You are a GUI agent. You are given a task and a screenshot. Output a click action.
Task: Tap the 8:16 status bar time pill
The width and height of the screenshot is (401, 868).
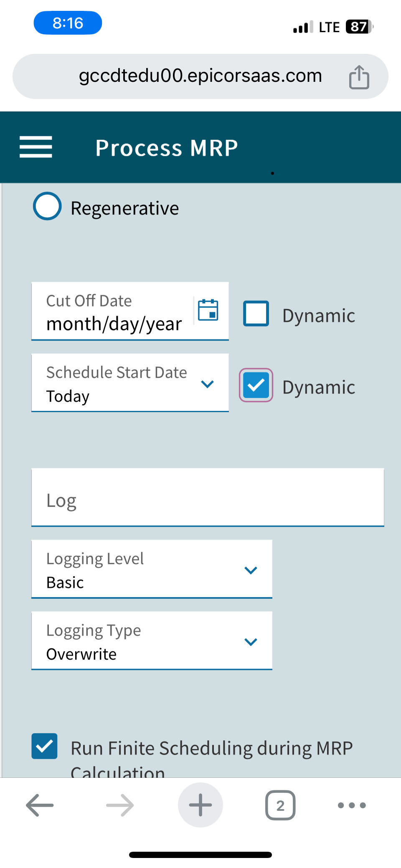tap(68, 23)
